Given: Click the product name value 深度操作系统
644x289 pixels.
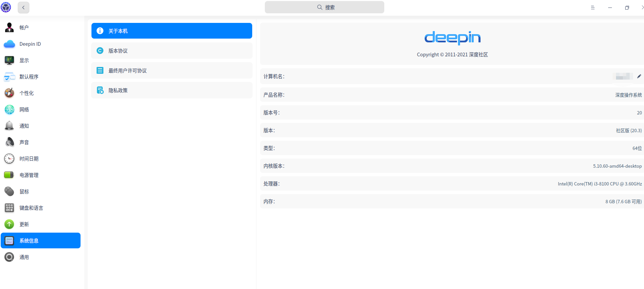Looking at the screenshot, I should click(x=629, y=95).
